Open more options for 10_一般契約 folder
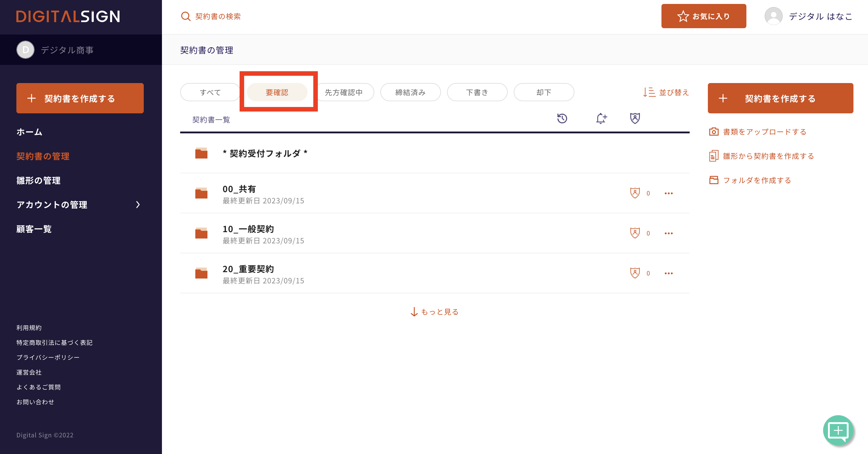The width and height of the screenshot is (868, 454). point(668,233)
